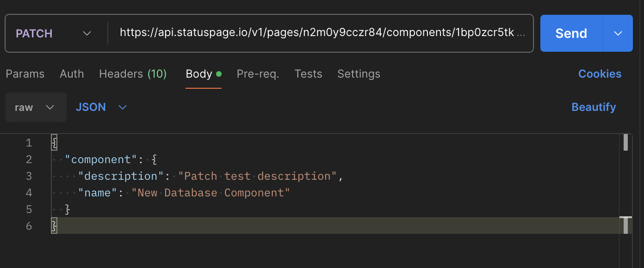Switch to the Auth tab
Viewport: 644px width, 268px height.
[x=72, y=74]
